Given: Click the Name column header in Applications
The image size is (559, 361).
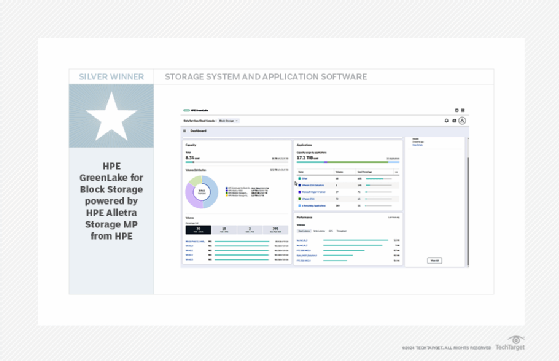Looking at the screenshot, I should click(x=301, y=172).
